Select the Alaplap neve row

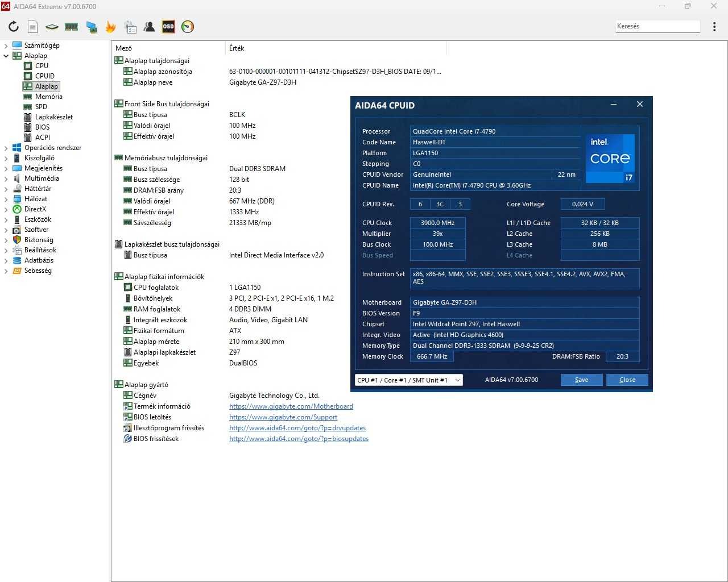pyautogui.click(x=279, y=82)
